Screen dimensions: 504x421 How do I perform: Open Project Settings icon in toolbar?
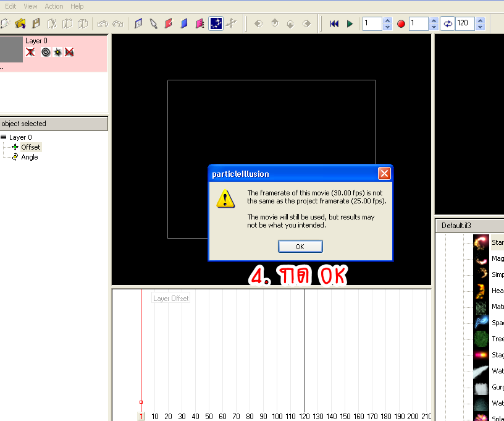(x=138, y=23)
